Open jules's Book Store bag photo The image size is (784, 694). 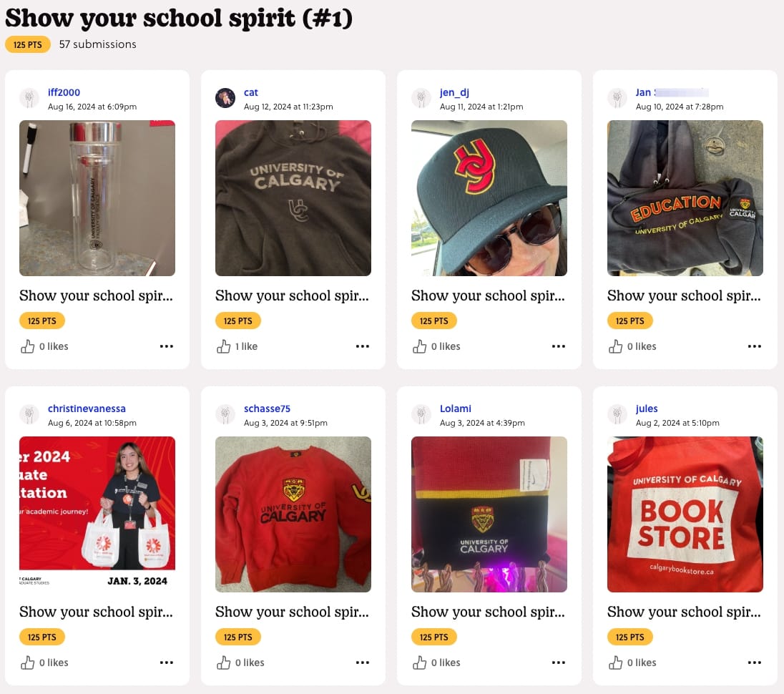[x=685, y=514]
